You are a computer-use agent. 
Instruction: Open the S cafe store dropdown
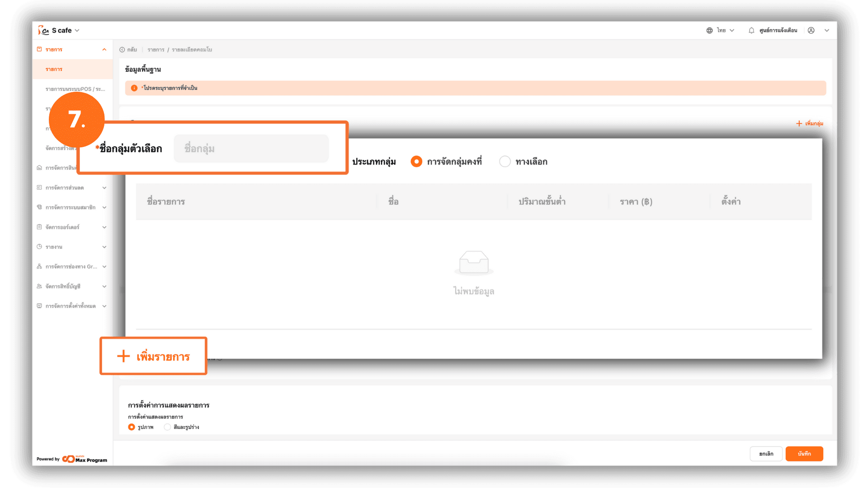click(77, 30)
